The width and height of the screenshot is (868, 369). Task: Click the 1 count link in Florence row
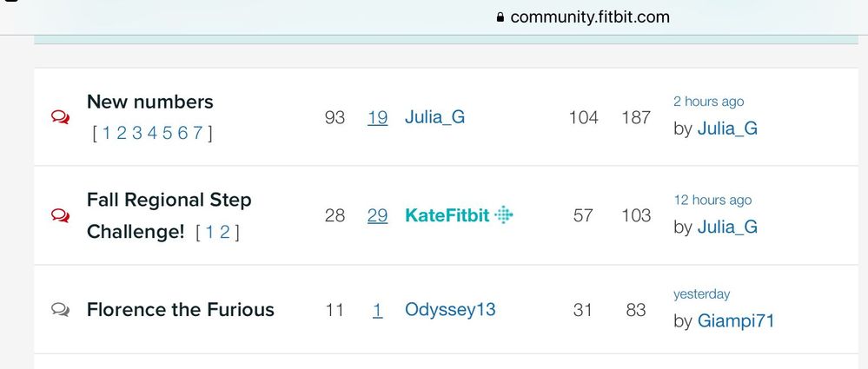378,309
